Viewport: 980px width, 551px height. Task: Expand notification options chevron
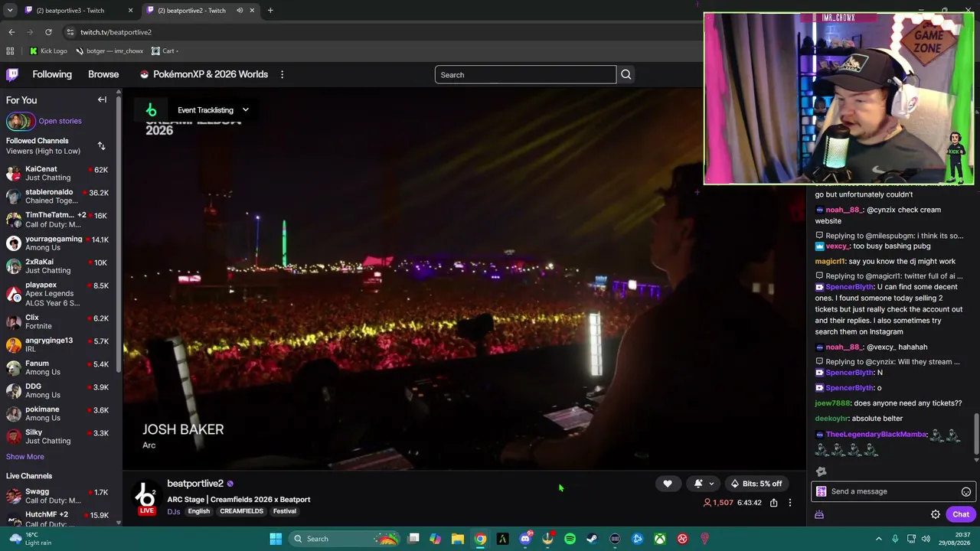pos(711,484)
